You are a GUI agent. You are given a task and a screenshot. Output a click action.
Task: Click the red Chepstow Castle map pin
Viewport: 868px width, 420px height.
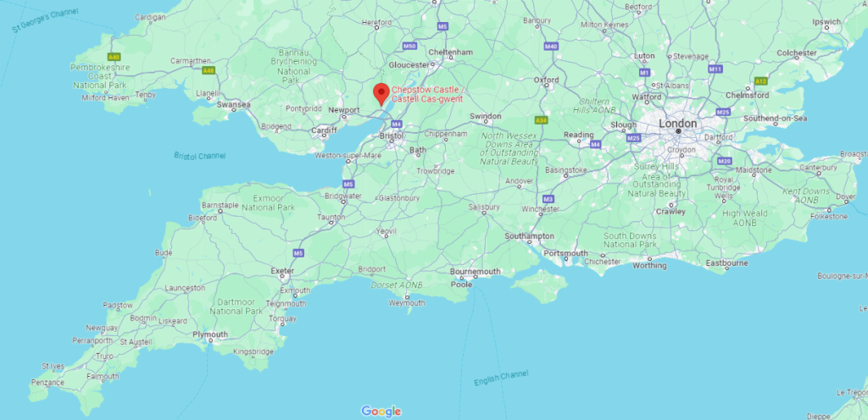tap(381, 94)
